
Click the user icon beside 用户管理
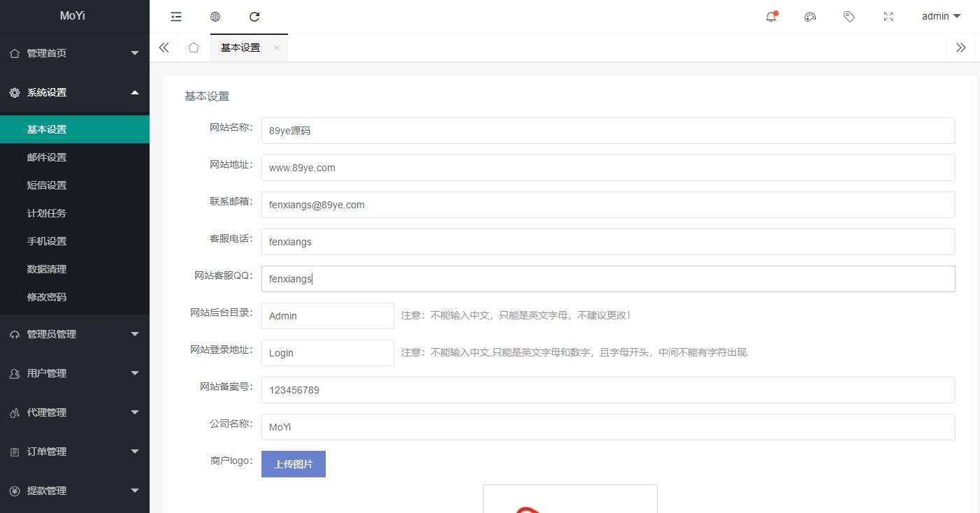coord(15,373)
